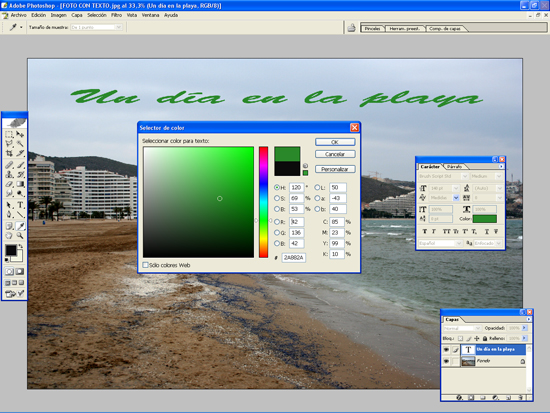This screenshot has height=413, width=550.
Task: Click the OK button in color picker
Action: pos(335,142)
